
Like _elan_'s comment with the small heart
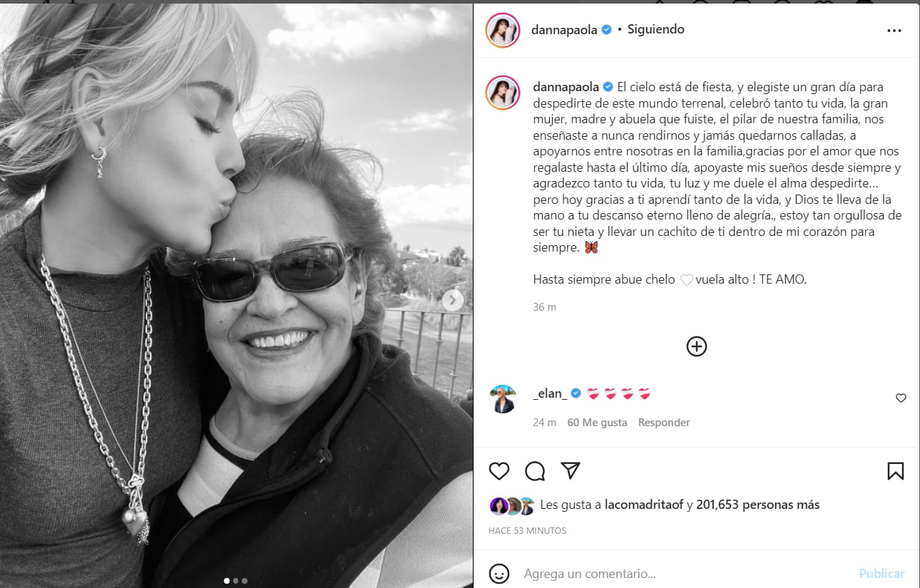(x=901, y=398)
